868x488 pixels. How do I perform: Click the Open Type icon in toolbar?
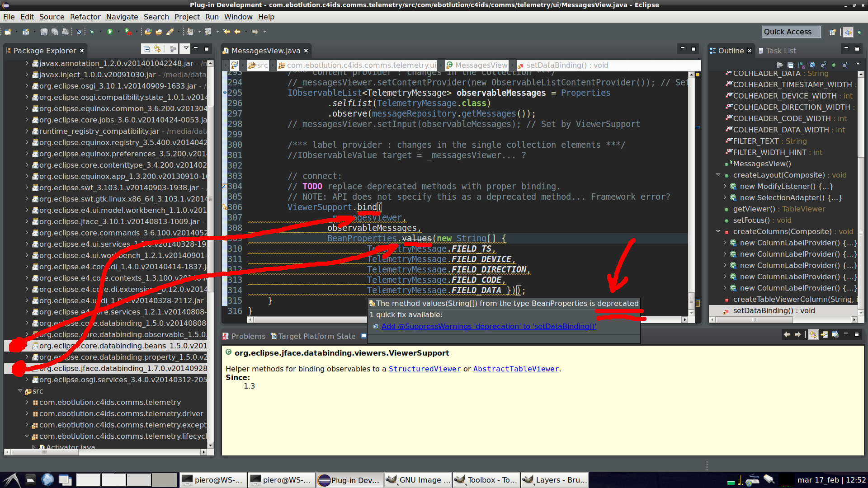point(148,32)
